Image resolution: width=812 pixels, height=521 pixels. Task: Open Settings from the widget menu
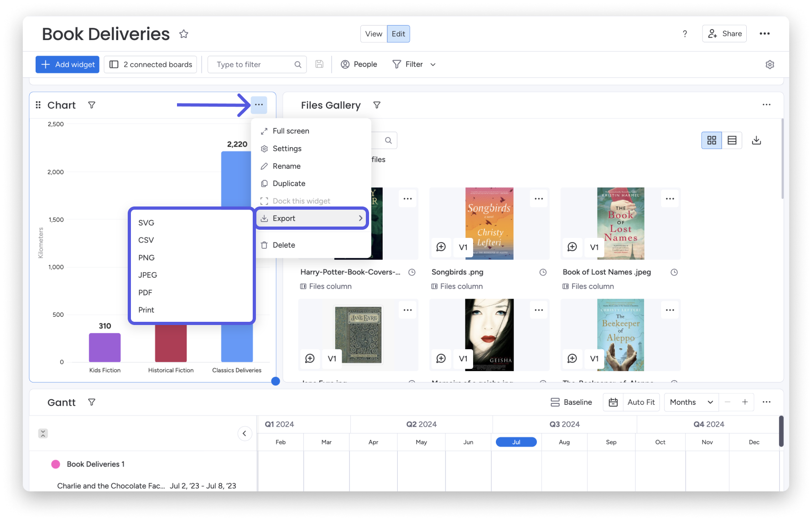pos(312,149)
